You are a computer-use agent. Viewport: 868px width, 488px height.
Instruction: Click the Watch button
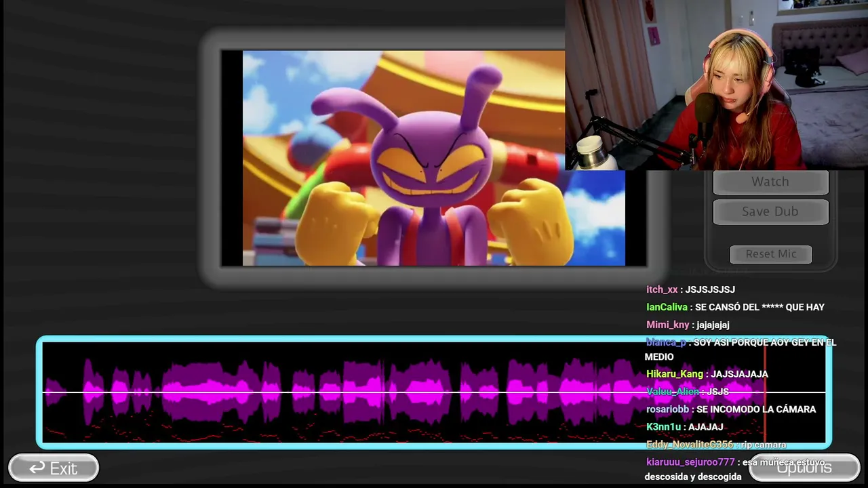pyautogui.click(x=770, y=182)
